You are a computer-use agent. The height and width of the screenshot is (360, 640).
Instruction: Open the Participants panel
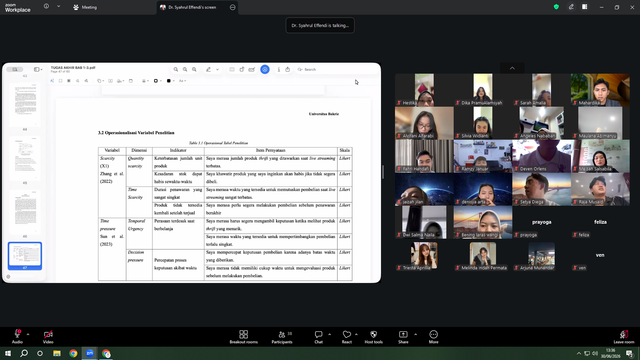coord(282,337)
